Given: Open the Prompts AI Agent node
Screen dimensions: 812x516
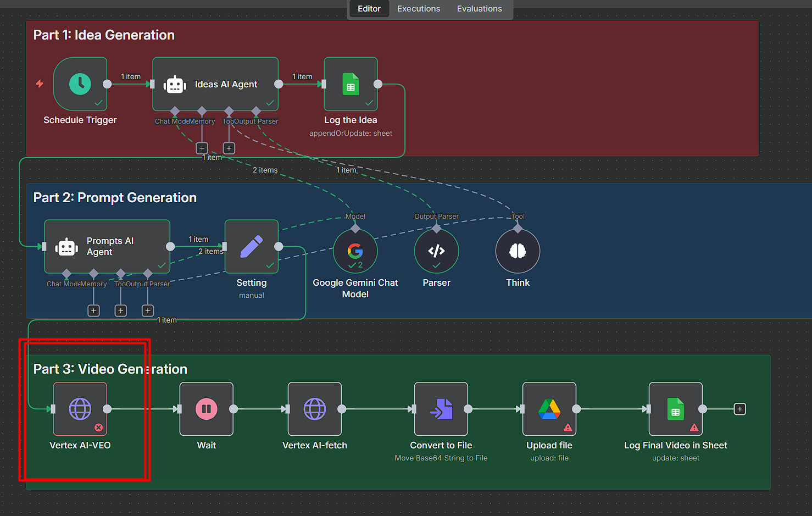Looking at the screenshot, I should 107,247.
